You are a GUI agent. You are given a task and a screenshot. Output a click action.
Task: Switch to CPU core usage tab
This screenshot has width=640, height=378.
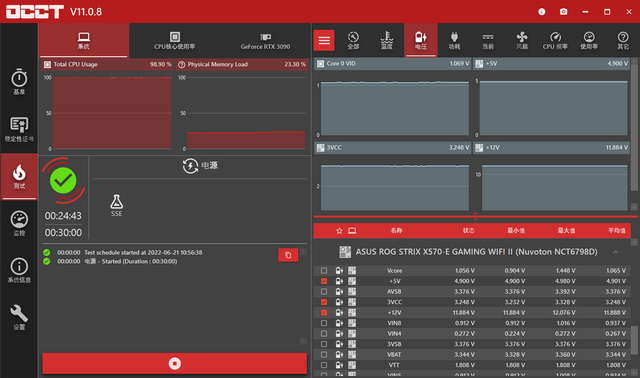coord(175,40)
